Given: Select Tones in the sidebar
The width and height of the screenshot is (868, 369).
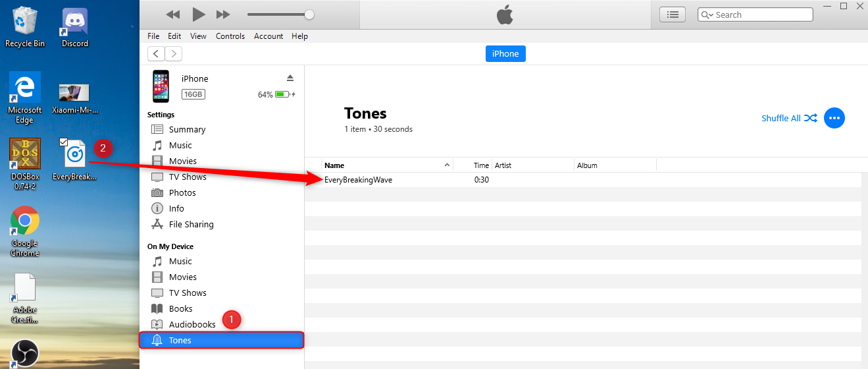Looking at the screenshot, I should click(x=222, y=340).
